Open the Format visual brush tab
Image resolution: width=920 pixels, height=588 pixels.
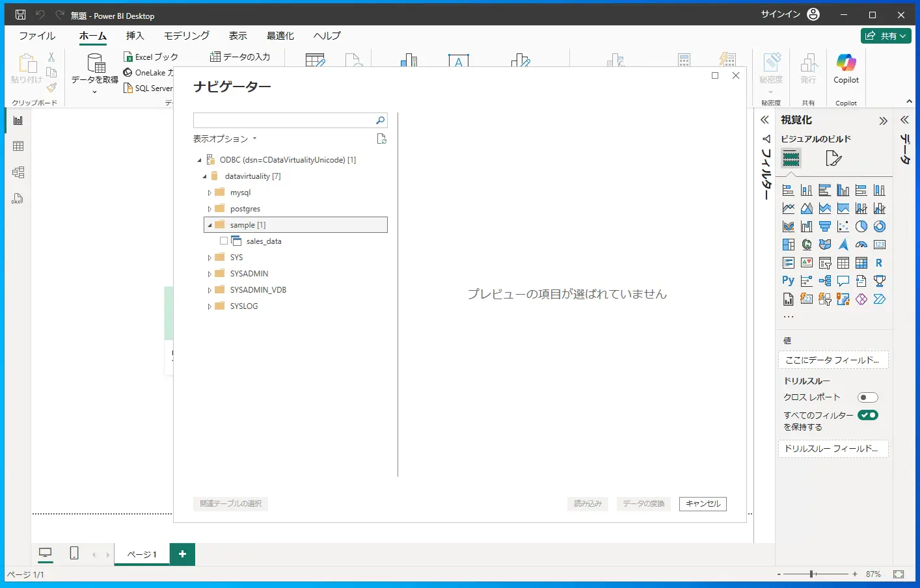833,158
